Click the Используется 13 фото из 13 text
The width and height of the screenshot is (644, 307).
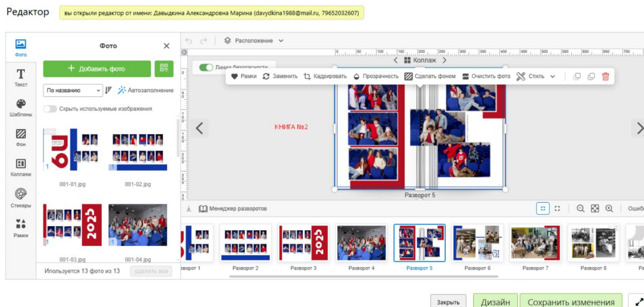pos(82,271)
